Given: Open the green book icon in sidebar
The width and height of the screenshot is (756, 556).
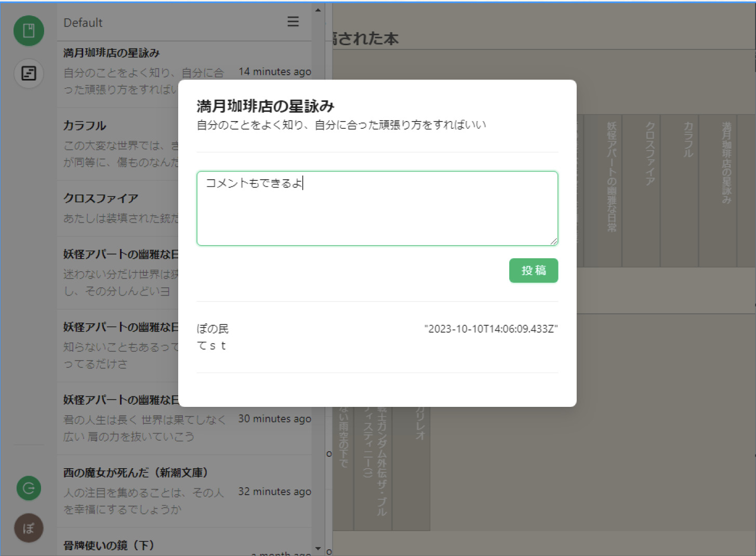Looking at the screenshot, I should pyautogui.click(x=29, y=31).
